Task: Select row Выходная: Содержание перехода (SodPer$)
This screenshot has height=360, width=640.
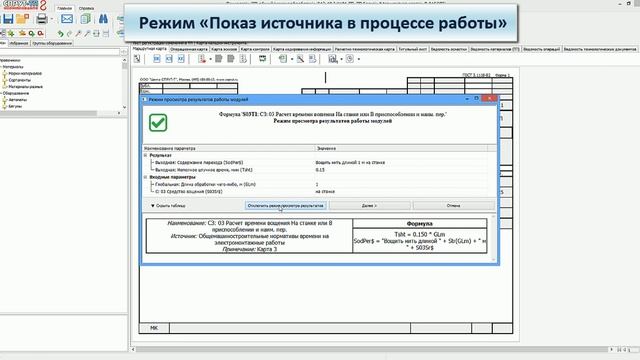Action: 315,162
